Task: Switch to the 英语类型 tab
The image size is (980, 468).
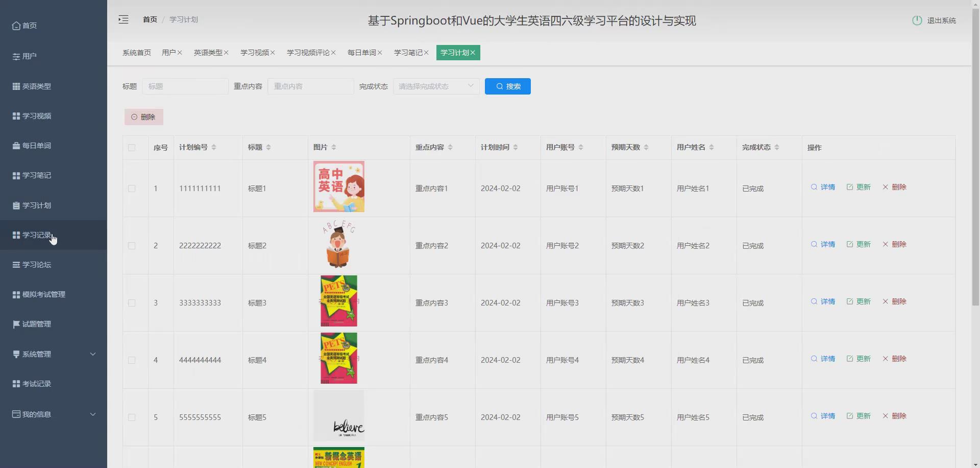Action: click(x=208, y=53)
